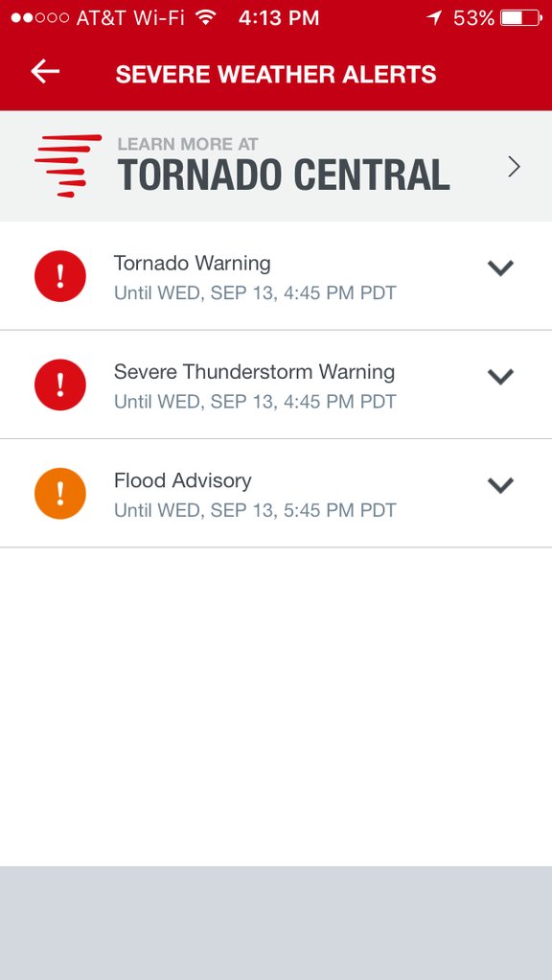Image resolution: width=552 pixels, height=980 pixels.
Task: Open the Flood Advisory alert title
Action: pos(182,480)
